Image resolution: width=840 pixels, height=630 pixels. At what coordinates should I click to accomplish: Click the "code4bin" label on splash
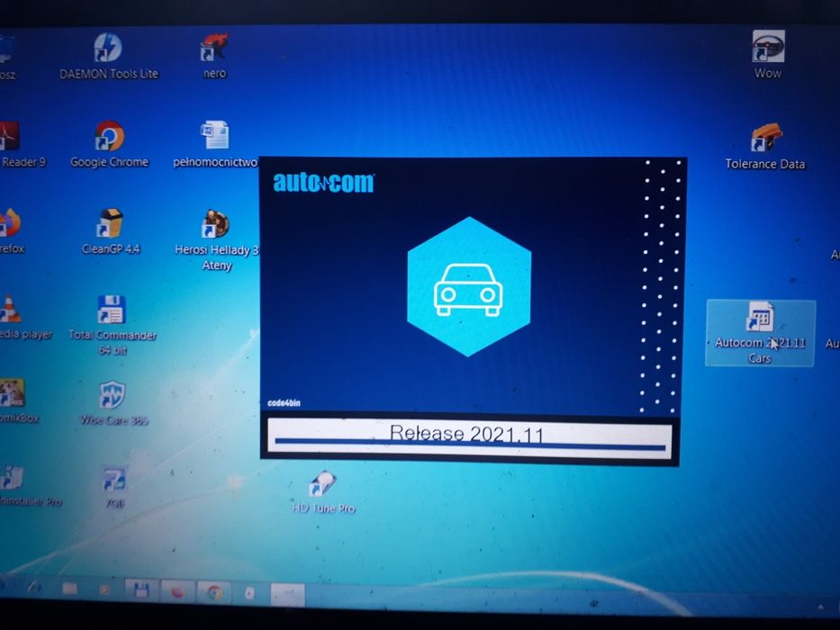[x=284, y=403]
